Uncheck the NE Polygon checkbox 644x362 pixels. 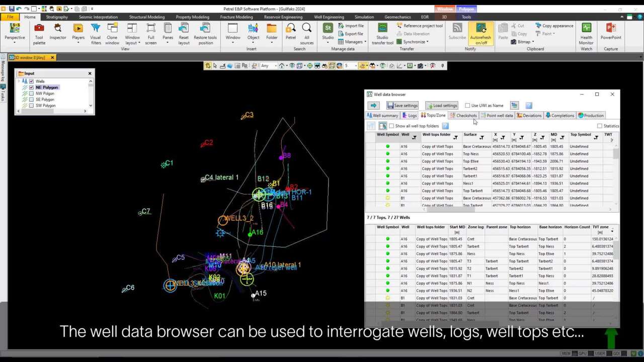(x=31, y=87)
